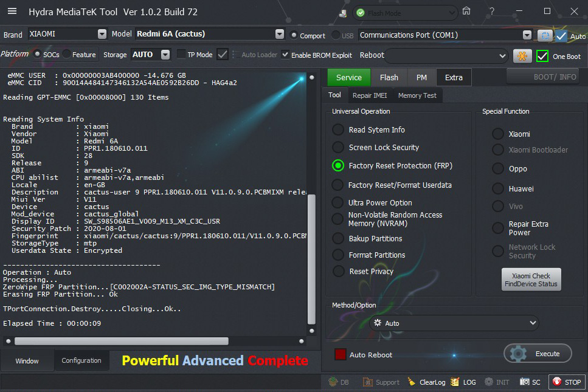Viewport: 588px width, 392px height.
Task: Click the orange asterisk icon beside Reboot
Action: tap(522, 56)
